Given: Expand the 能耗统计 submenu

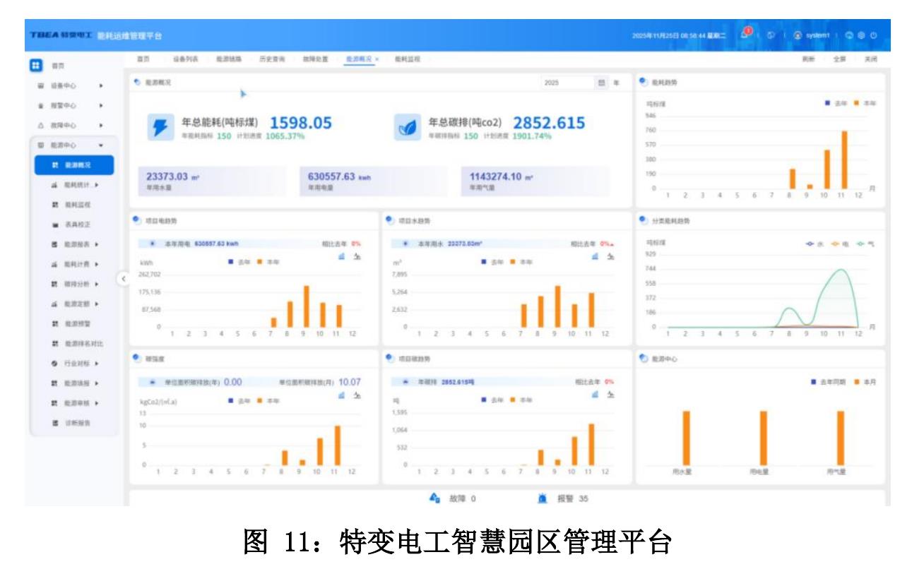Looking at the screenshot, I should (x=96, y=185).
